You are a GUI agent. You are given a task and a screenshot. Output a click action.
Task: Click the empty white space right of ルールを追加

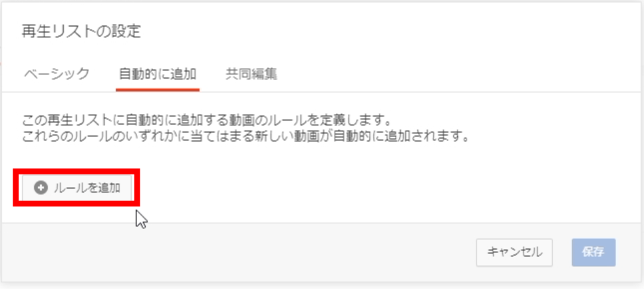point(370,188)
